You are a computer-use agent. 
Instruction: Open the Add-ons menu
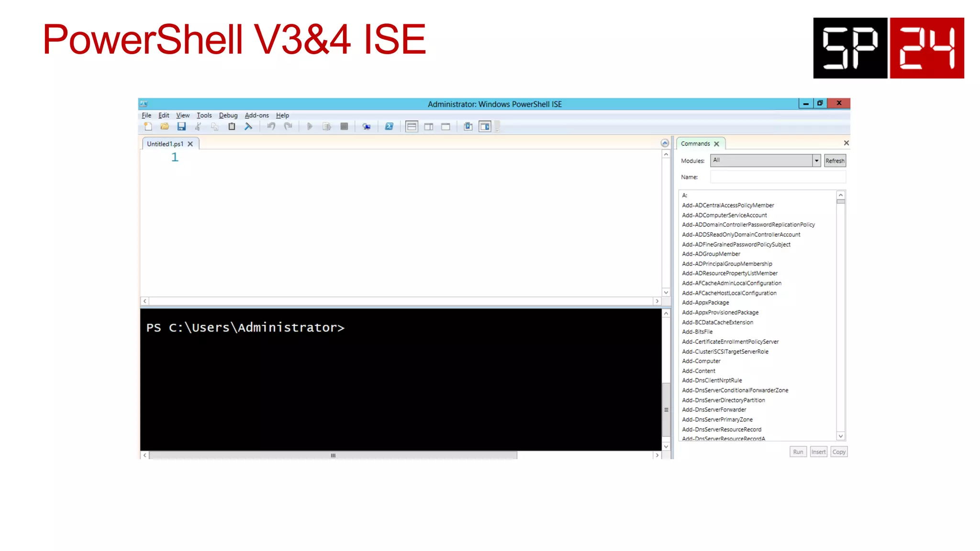[256, 115]
